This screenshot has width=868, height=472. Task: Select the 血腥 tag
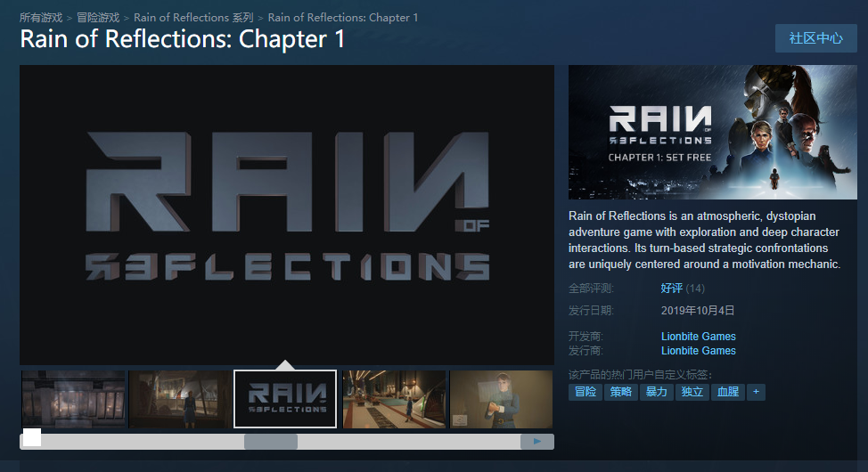click(x=727, y=392)
